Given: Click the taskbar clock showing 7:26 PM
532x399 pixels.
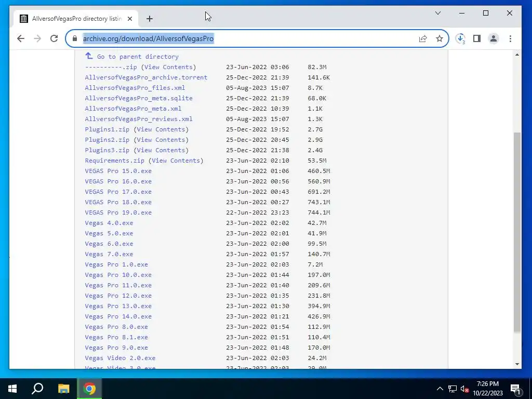Looking at the screenshot, I should 487,389.
